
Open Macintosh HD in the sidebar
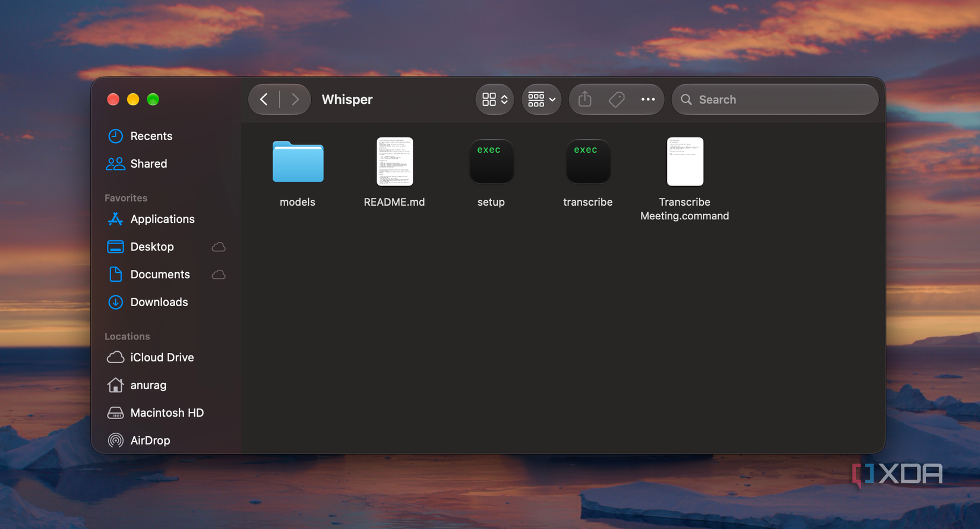(x=166, y=413)
